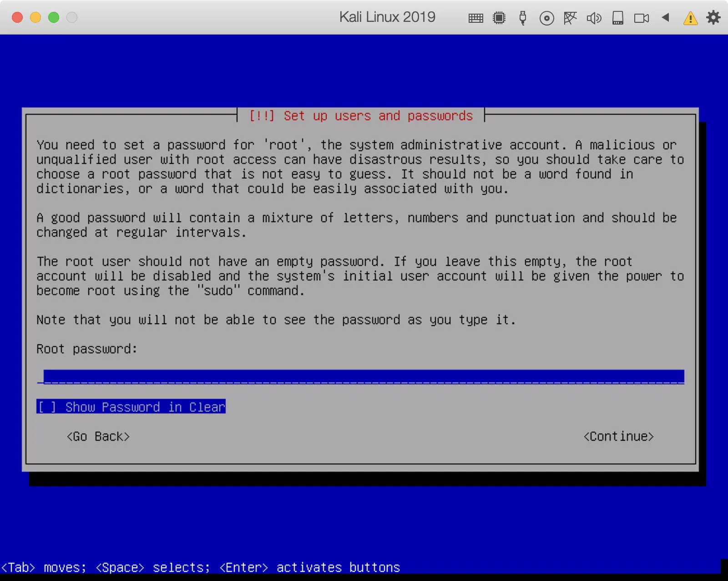Click the video camera icon

point(642,18)
